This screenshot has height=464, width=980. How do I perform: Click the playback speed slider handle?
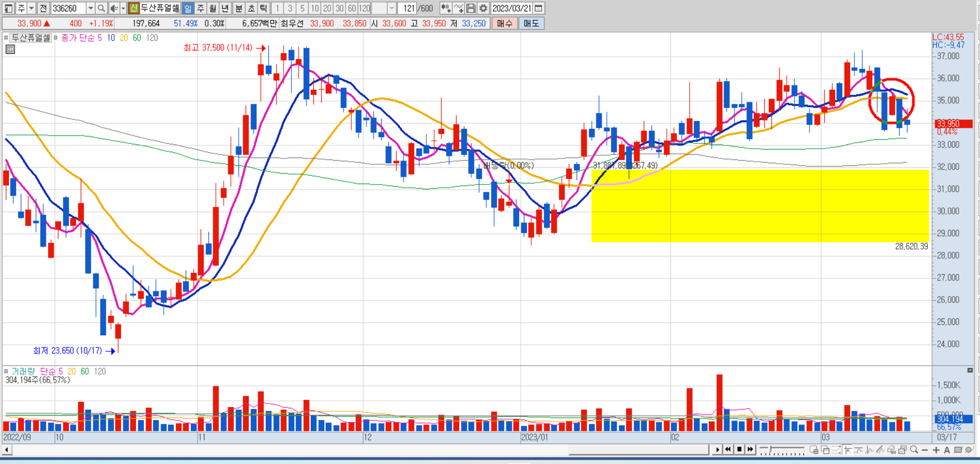(770, 449)
